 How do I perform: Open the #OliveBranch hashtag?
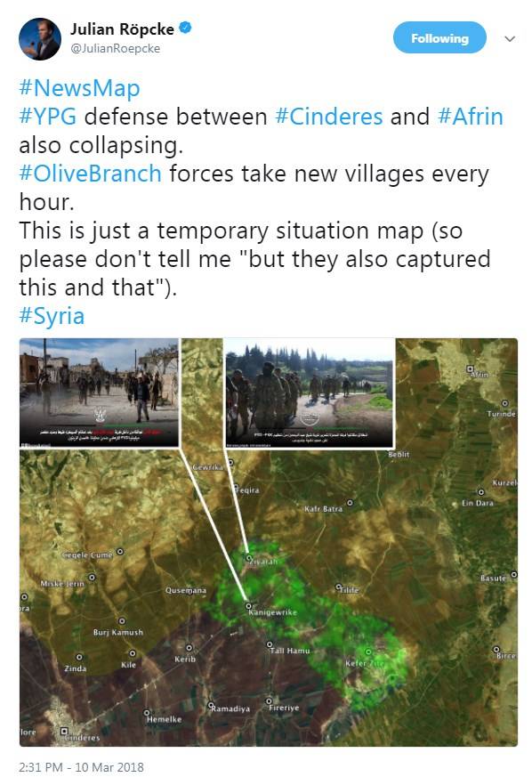coord(90,174)
